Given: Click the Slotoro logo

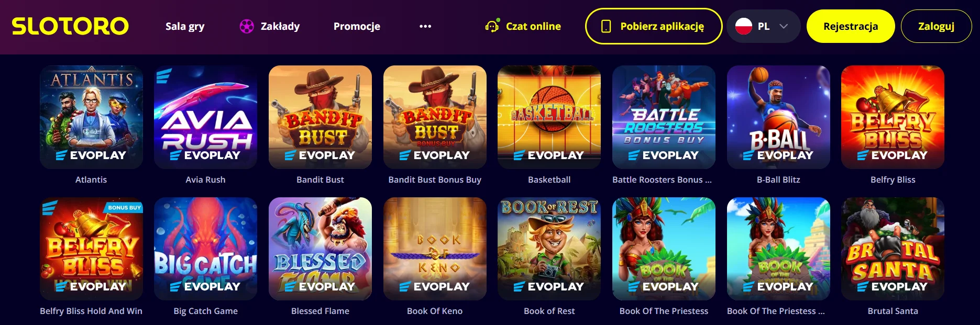Looking at the screenshot, I should click(70, 26).
